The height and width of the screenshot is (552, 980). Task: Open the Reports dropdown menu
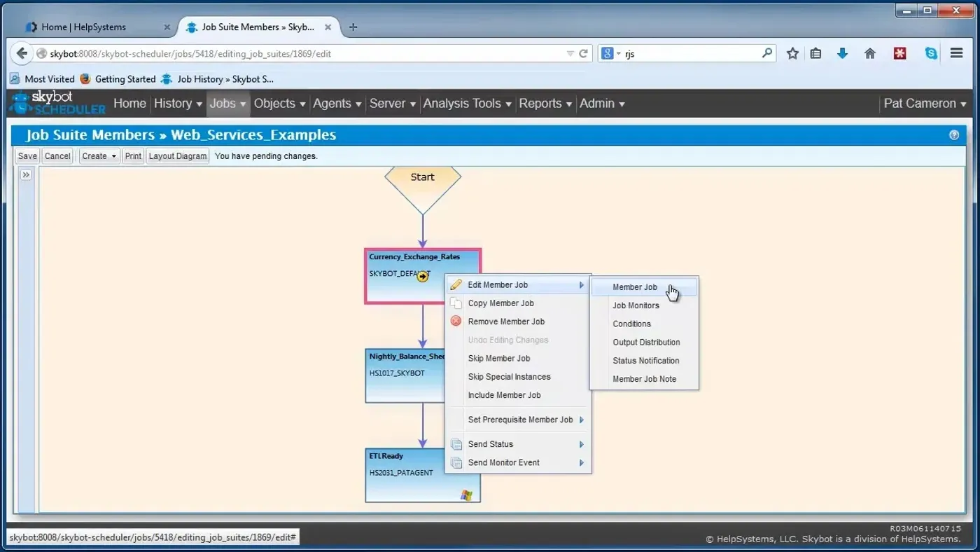545,104
